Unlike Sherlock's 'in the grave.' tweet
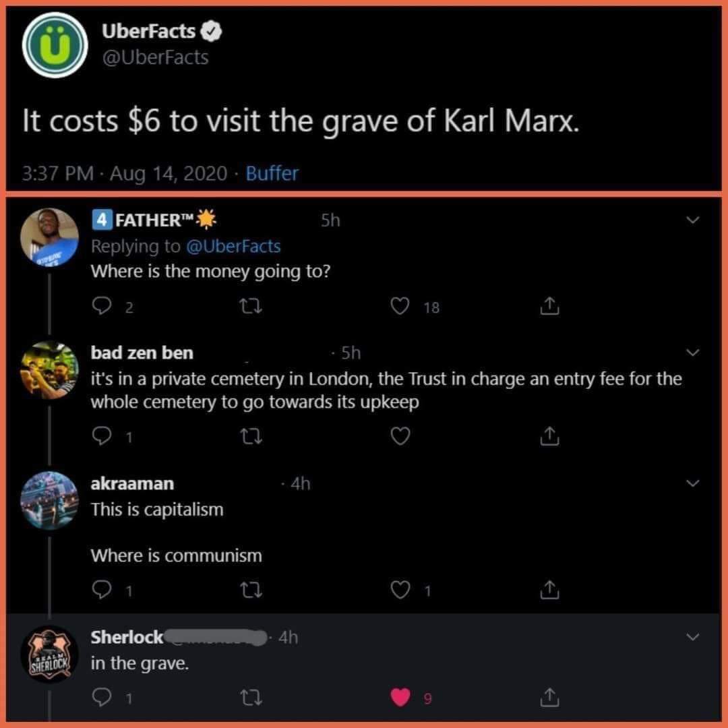The image size is (728, 728). [400, 698]
